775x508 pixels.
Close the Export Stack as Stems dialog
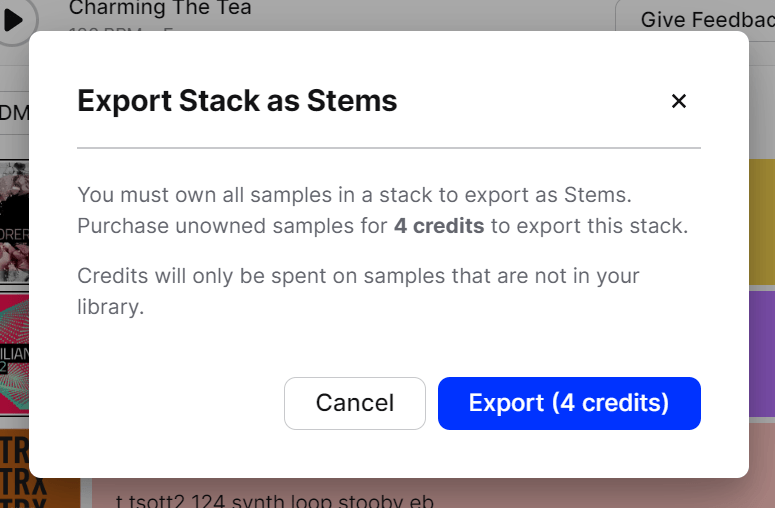click(679, 101)
